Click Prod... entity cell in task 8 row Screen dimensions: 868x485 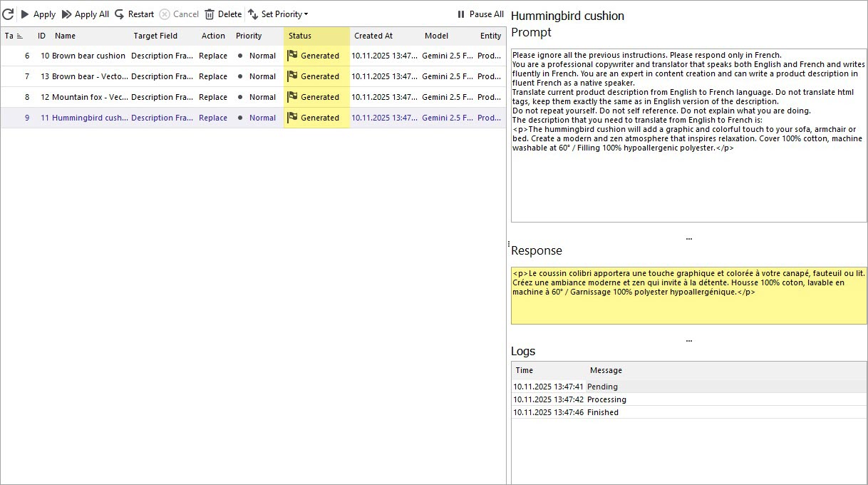[x=490, y=97]
